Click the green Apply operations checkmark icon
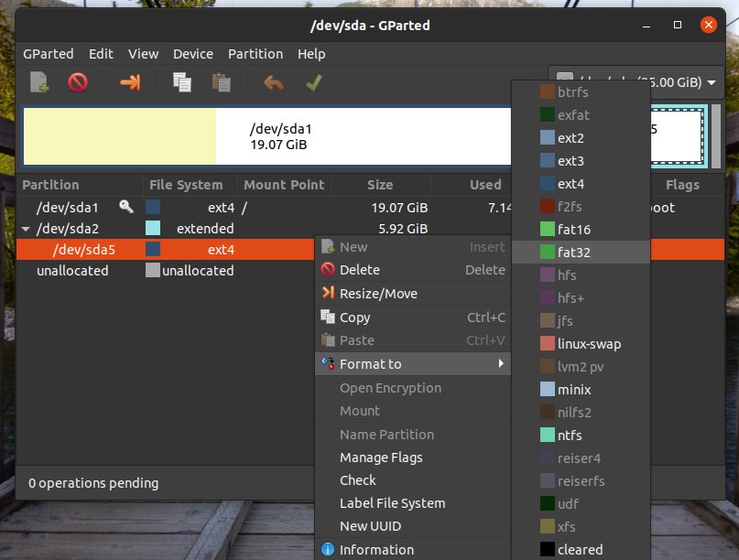This screenshot has height=560, width=739. (312, 82)
